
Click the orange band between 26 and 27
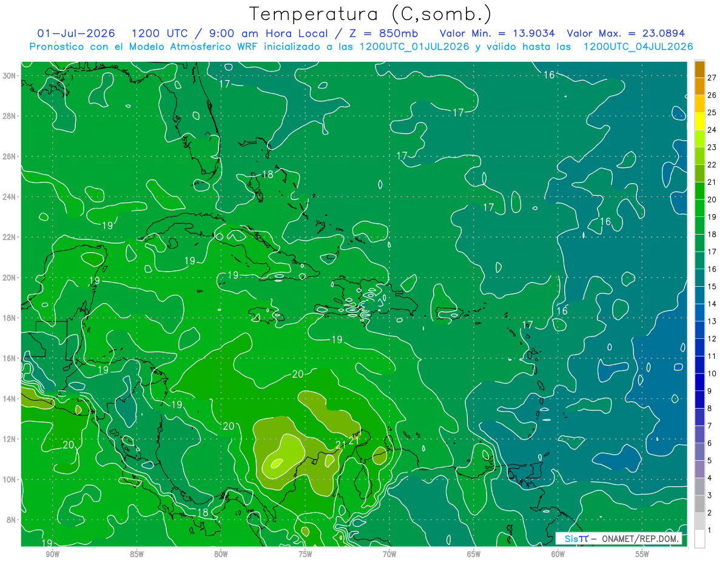click(x=699, y=86)
